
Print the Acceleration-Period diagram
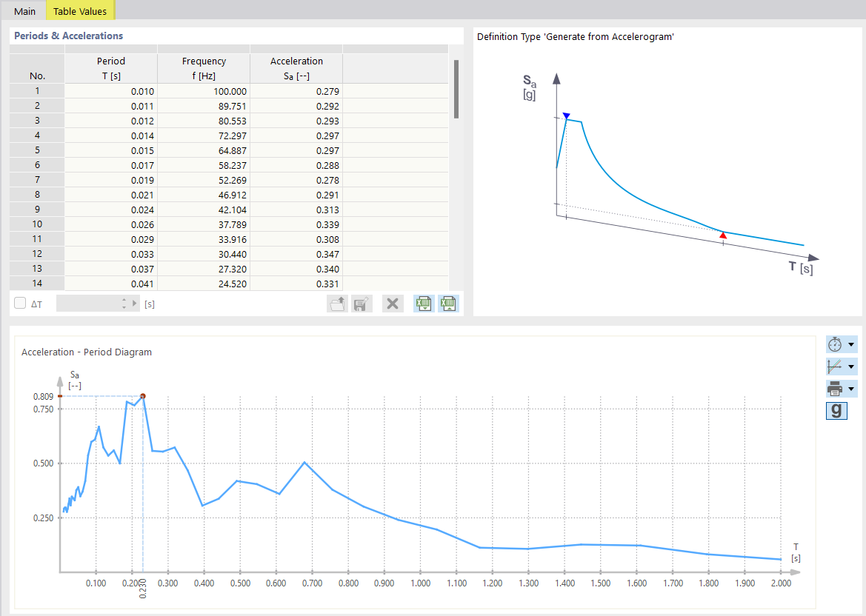835,387
